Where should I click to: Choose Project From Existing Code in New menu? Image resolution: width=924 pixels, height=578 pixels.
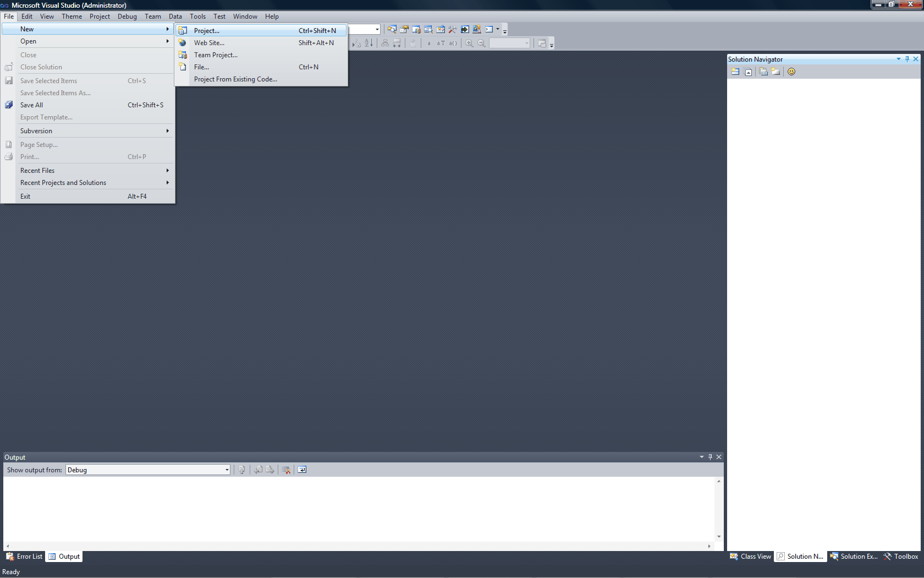click(235, 79)
